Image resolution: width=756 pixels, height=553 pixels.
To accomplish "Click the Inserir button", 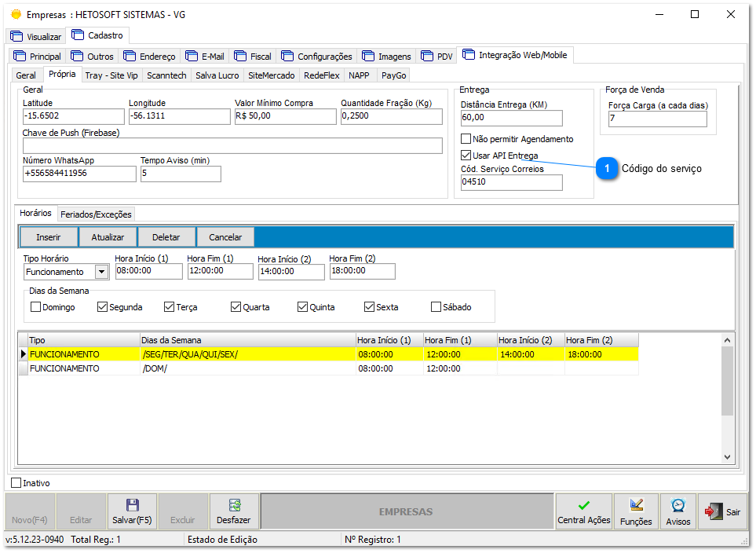I will click(50, 236).
